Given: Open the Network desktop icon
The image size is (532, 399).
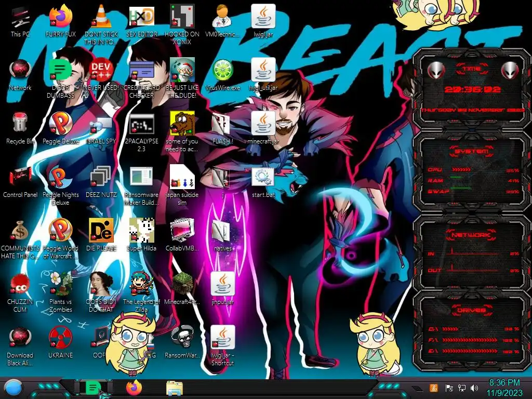Looking at the screenshot, I should coord(20,70).
